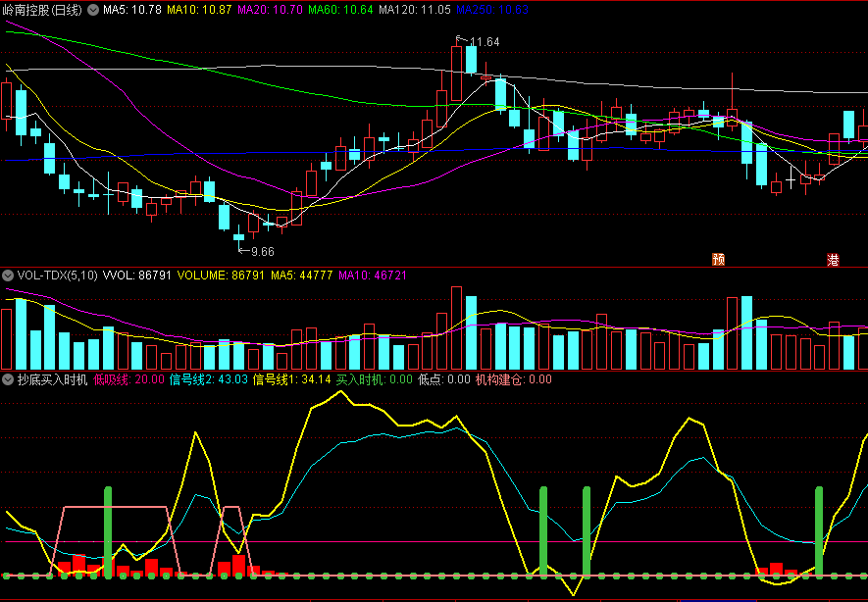The image size is (868, 602).
Task: Select the 岭南控股(日线) title
Action: point(42,10)
